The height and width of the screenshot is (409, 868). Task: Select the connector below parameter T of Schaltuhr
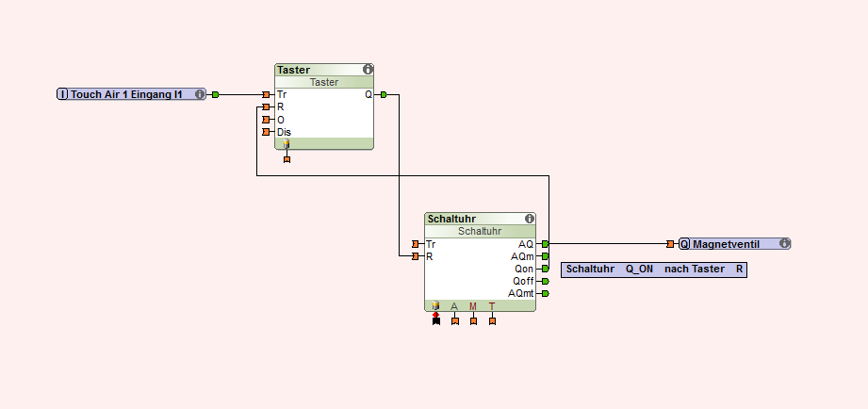pos(492,321)
